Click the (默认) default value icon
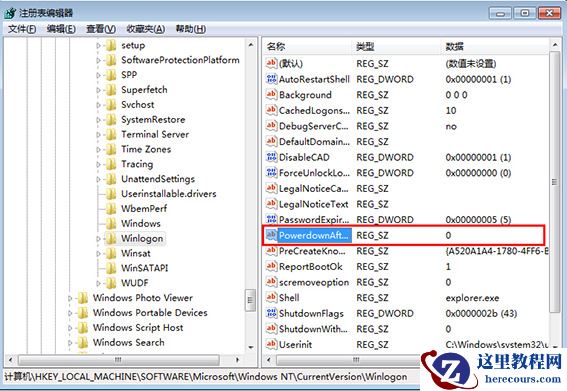 (271, 63)
